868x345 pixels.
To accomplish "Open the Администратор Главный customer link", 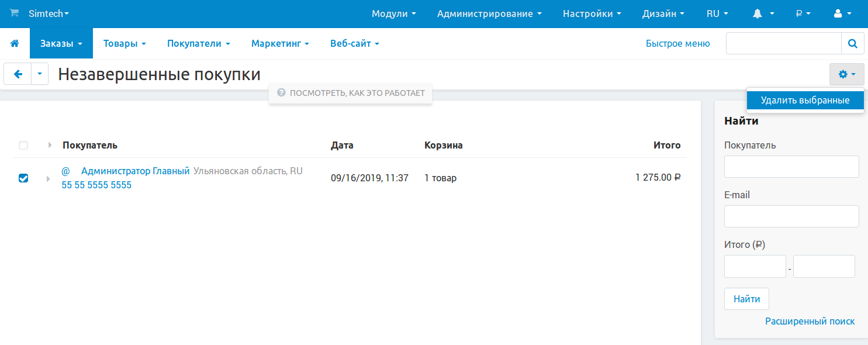I will (x=135, y=171).
